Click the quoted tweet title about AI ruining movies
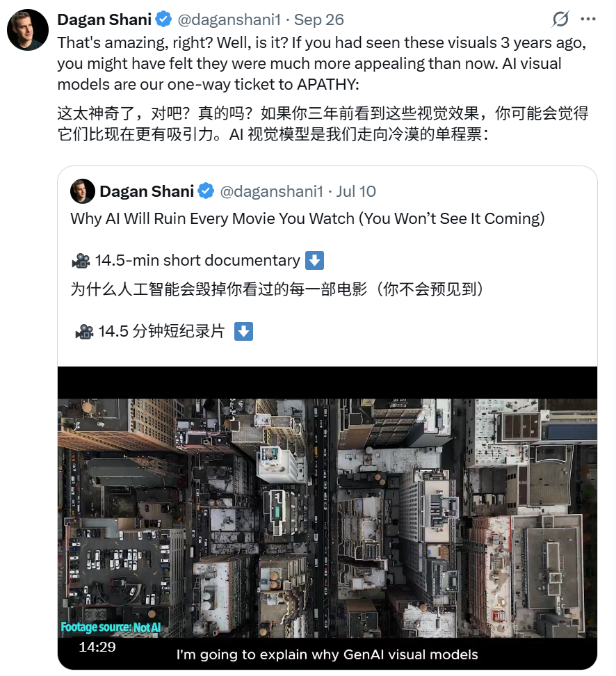 [x=307, y=218]
